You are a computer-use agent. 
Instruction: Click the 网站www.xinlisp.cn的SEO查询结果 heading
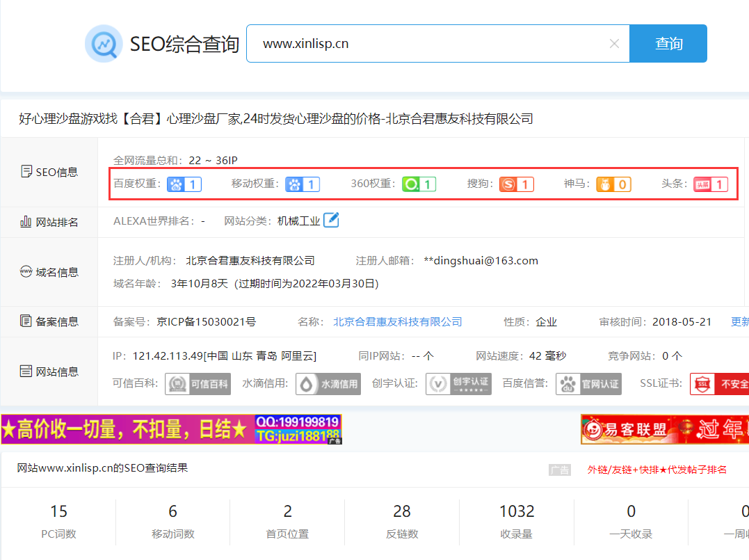tap(102, 467)
